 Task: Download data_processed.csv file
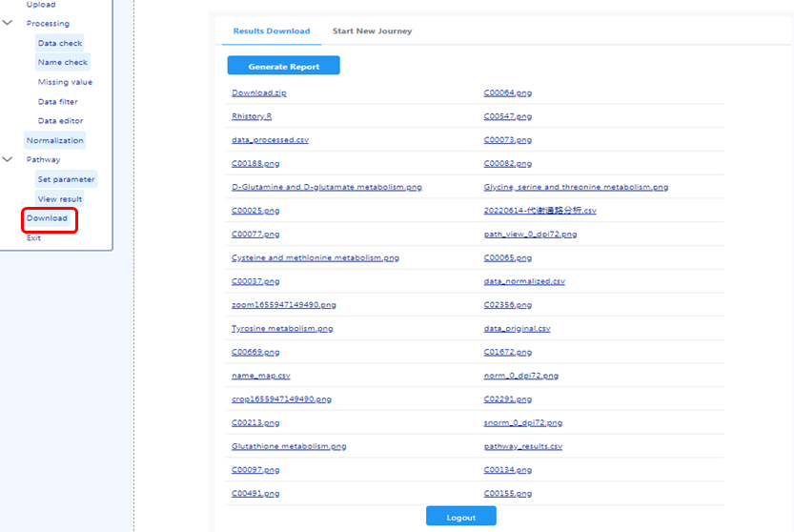270,140
